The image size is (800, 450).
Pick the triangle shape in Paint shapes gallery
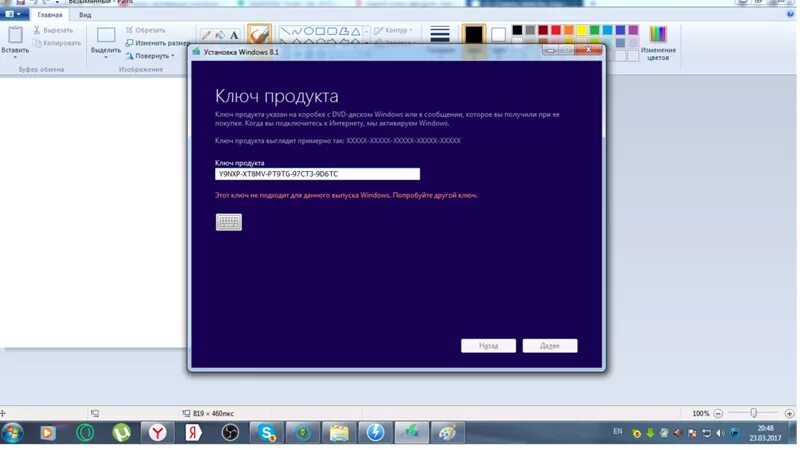tap(356, 32)
